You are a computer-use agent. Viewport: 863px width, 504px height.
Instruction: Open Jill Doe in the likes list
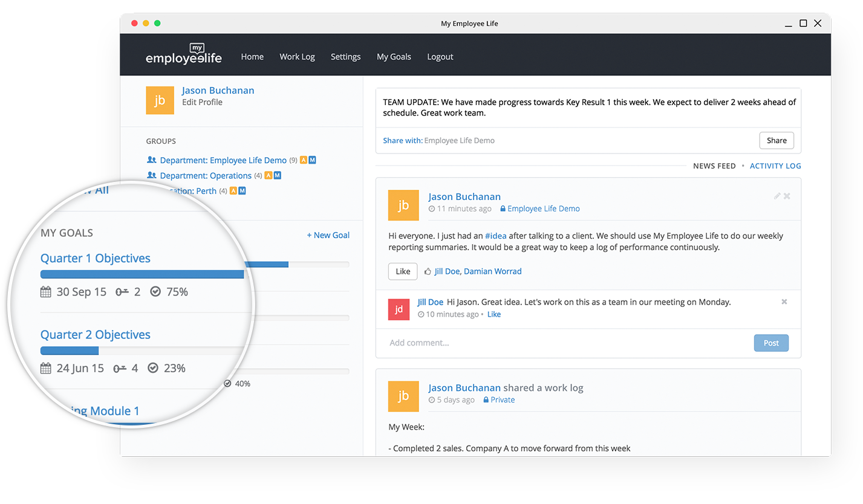coord(447,271)
